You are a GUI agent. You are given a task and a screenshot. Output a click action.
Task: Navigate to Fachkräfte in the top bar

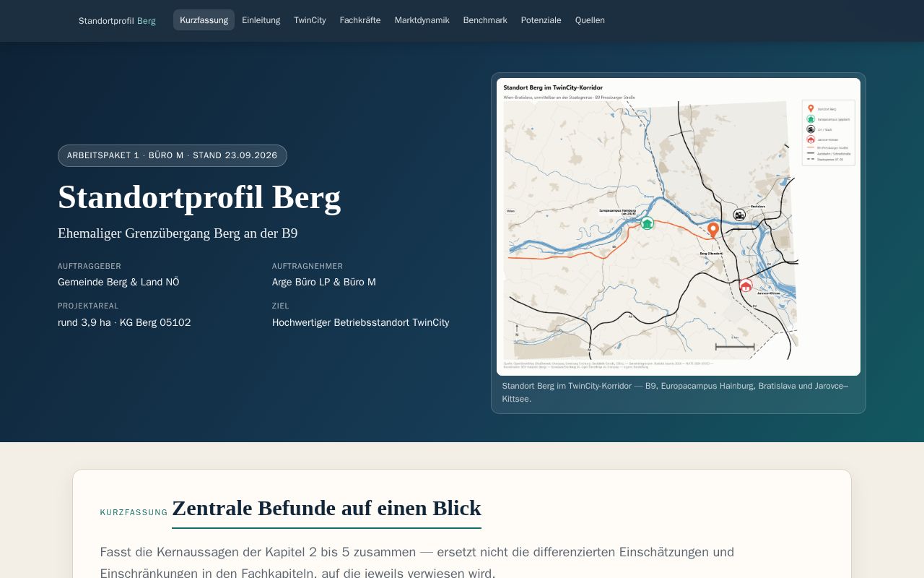coord(360,20)
